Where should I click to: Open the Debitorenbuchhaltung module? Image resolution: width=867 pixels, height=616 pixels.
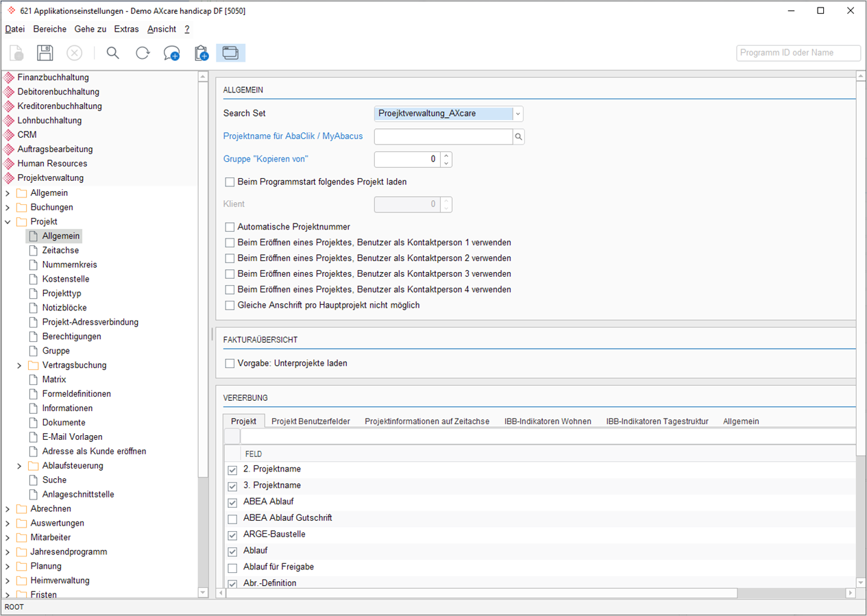pyautogui.click(x=58, y=92)
